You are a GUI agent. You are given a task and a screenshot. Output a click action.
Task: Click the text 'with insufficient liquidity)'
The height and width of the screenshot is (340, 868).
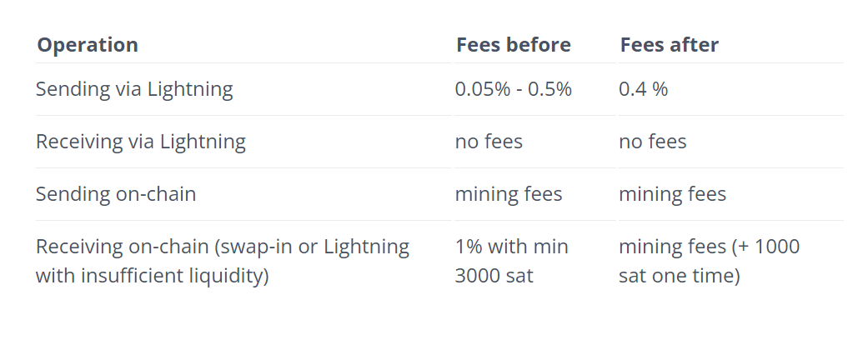(x=152, y=275)
